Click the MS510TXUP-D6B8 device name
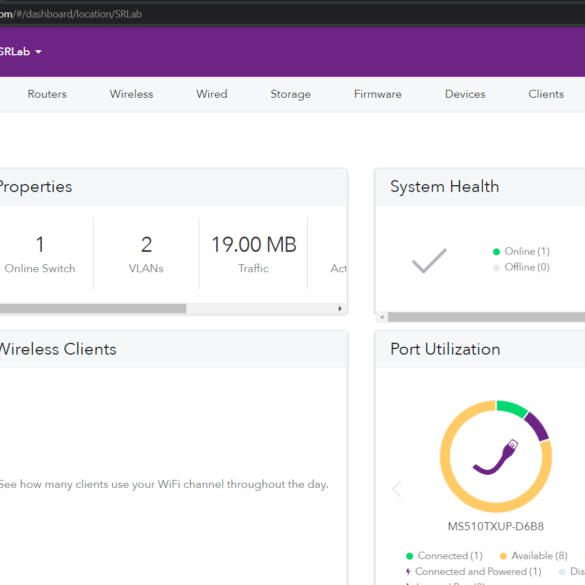585x585 pixels. (x=496, y=526)
